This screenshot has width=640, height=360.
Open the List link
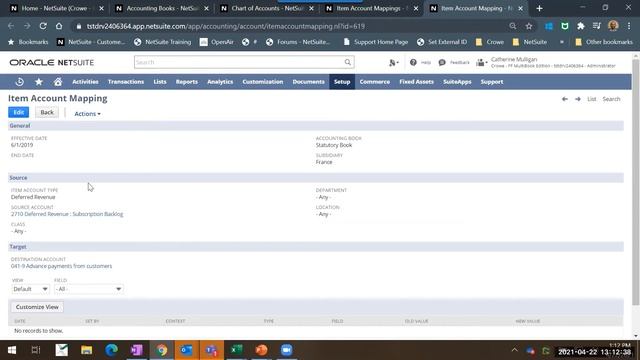[592, 99]
